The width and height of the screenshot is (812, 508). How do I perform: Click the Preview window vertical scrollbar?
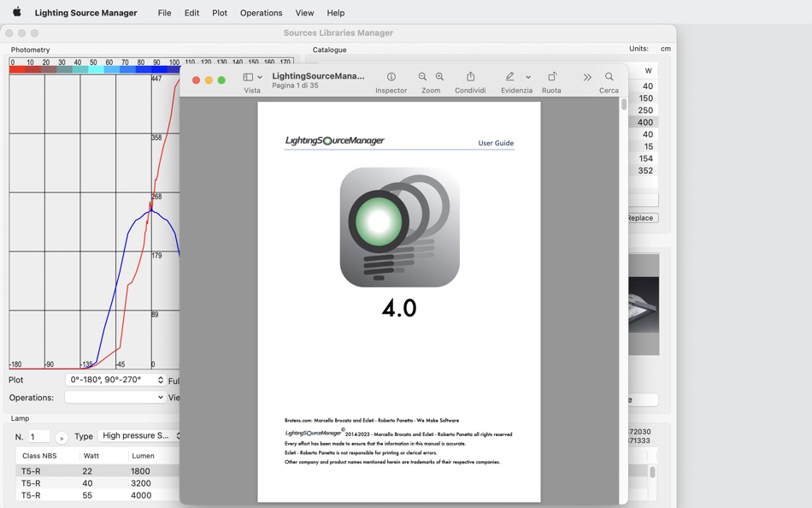tap(623, 104)
